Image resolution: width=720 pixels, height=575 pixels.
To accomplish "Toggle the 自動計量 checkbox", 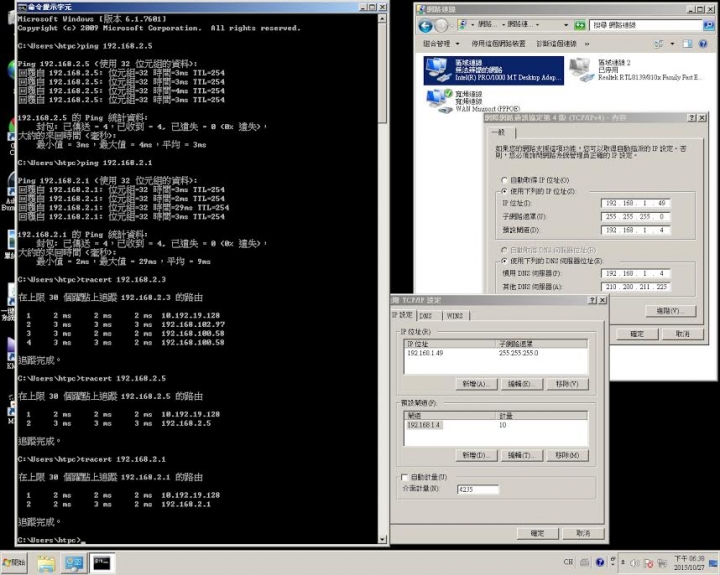I will (x=404, y=477).
